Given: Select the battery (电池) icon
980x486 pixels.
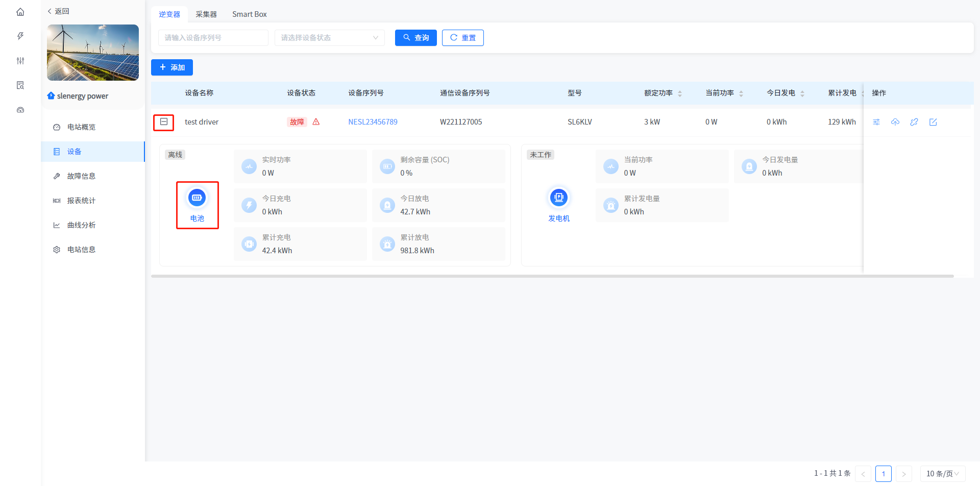Looking at the screenshot, I should (x=197, y=198).
